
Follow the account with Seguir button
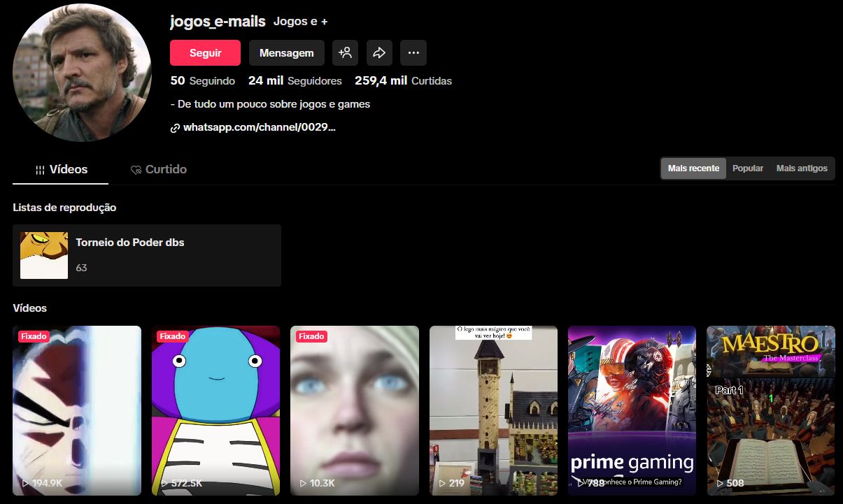coord(205,52)
